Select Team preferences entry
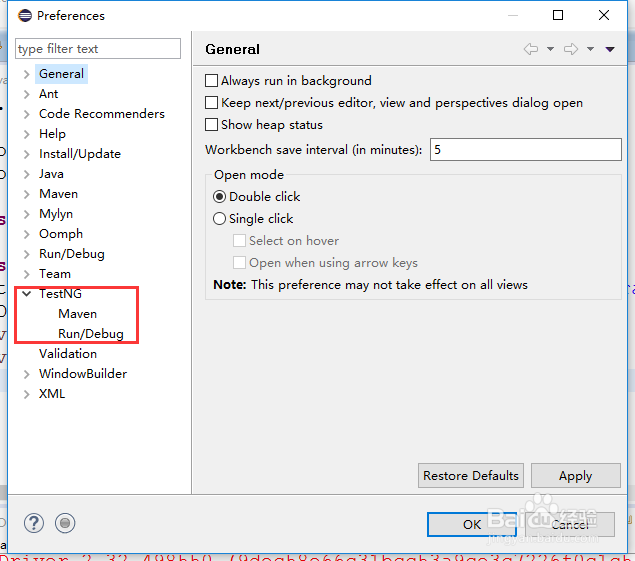Screen dimensions: 635x561 point(55,274)
